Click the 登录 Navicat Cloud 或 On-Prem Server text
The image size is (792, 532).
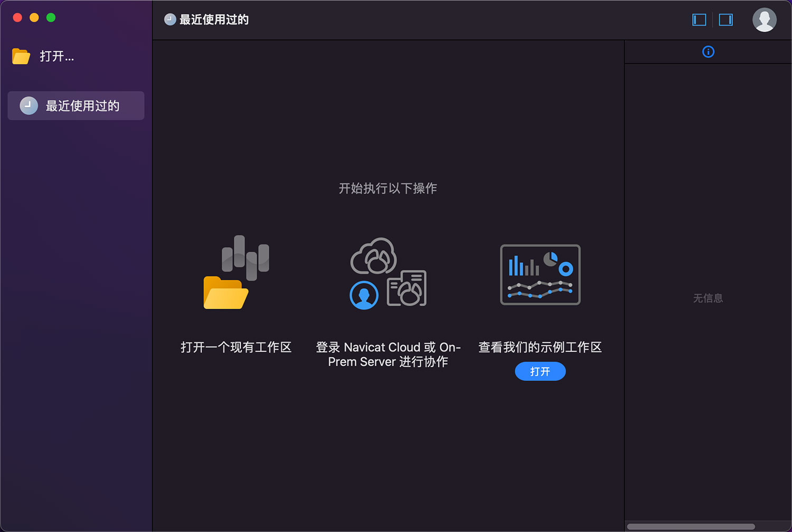388,354
